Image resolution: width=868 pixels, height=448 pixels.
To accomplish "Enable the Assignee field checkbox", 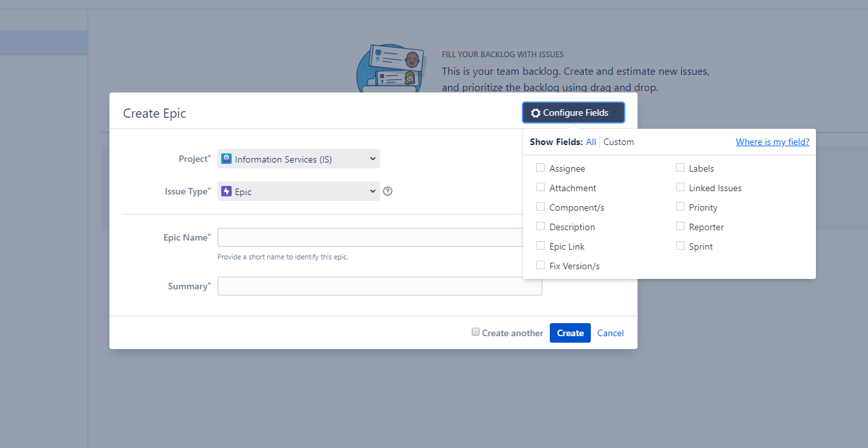I will 540,168.
